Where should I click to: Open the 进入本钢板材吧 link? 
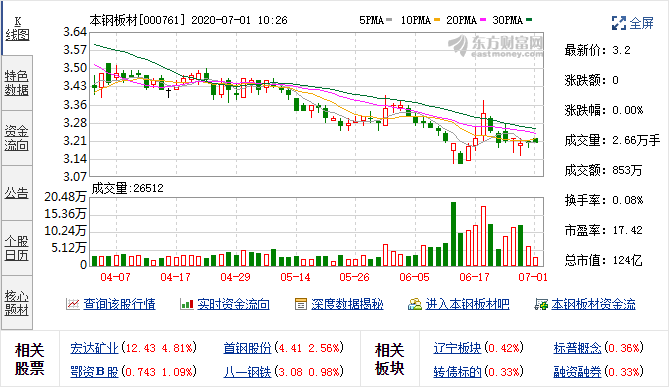[467, 304]
